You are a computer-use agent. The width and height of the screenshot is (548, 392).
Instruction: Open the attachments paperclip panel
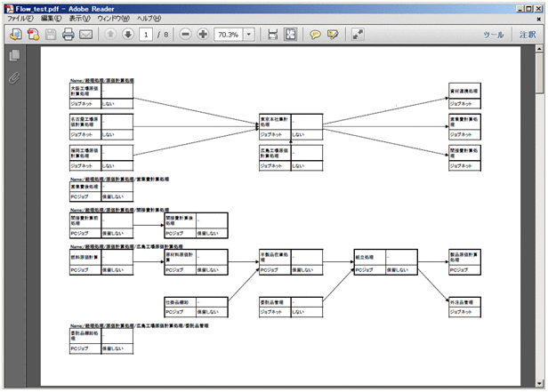[14, 78]
